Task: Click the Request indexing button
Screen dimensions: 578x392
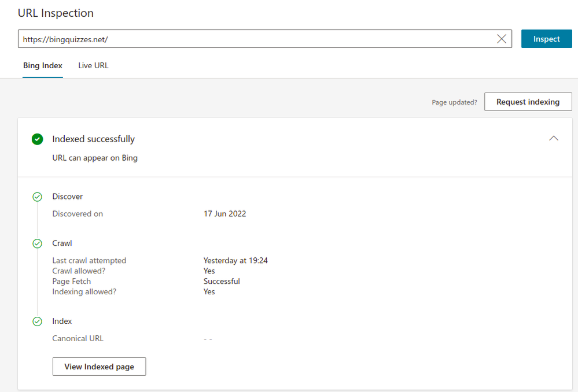Action: click(528, 102)
